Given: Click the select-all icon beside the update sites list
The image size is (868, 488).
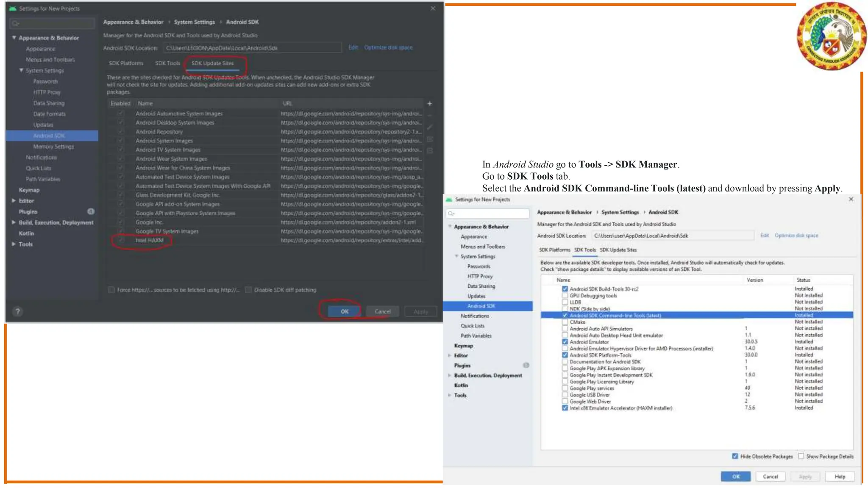Looking at the screenshot, I should coord(429,139).
